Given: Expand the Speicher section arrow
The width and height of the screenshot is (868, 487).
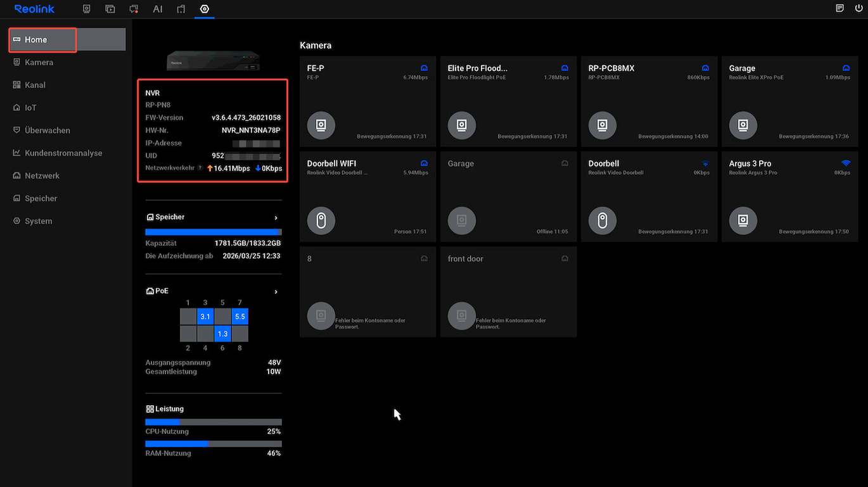Looking at the screenshot, I should click(x=276, y=217).
